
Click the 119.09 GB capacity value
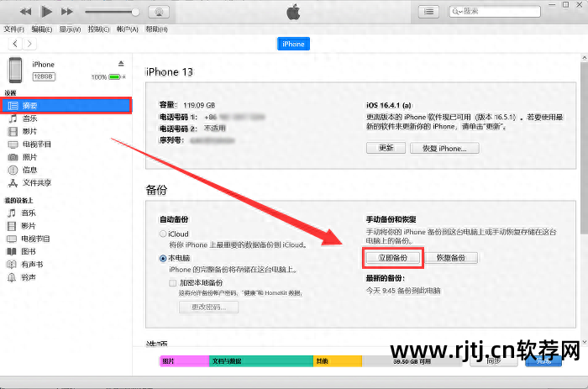pos(199,105)
